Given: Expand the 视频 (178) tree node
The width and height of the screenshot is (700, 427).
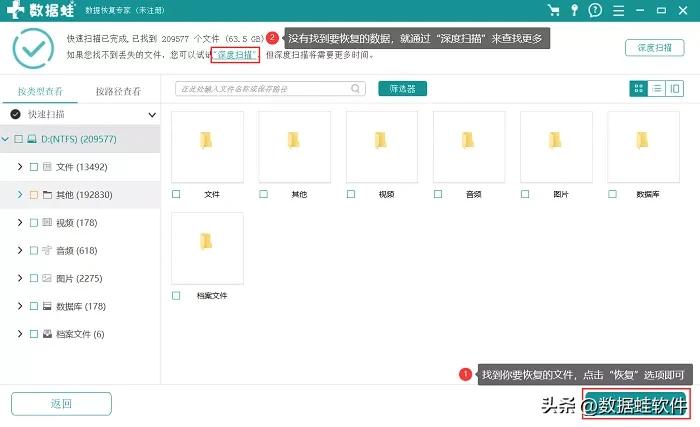Looking at the screenshot, I should point(20,222).
